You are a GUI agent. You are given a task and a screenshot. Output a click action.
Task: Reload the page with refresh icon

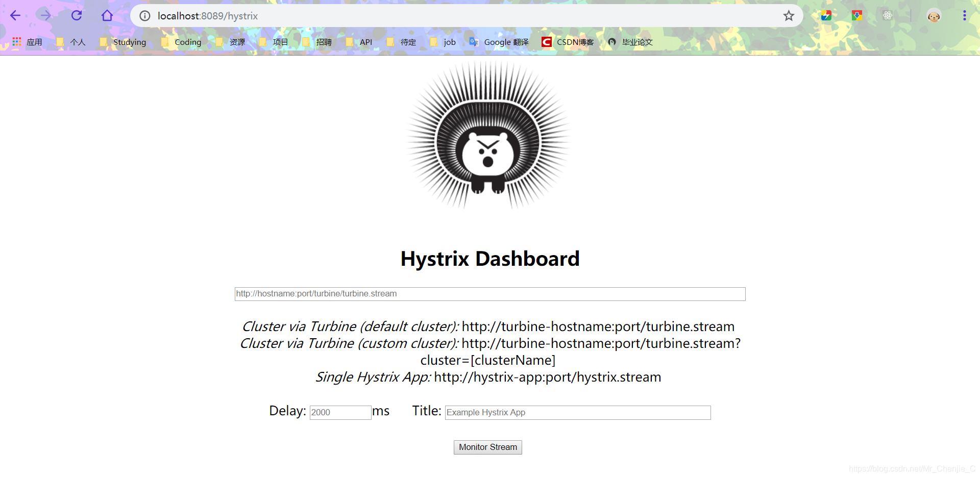(x=77, y=16)
